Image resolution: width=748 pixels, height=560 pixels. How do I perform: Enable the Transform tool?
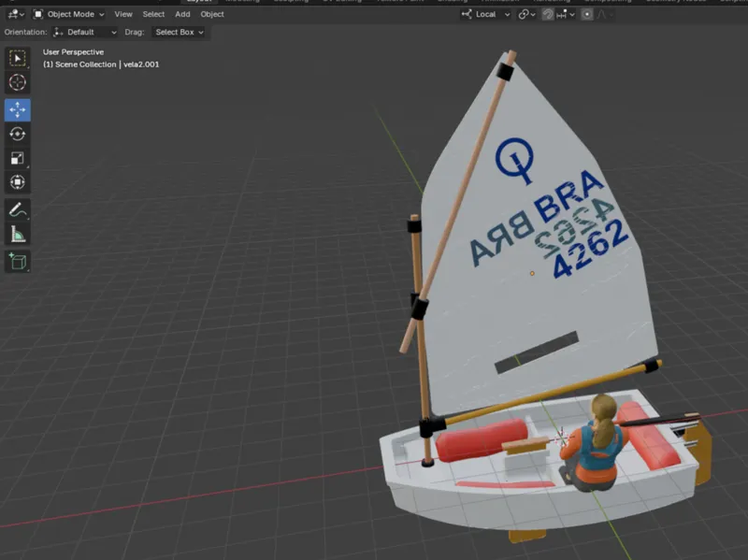(18, 181)
